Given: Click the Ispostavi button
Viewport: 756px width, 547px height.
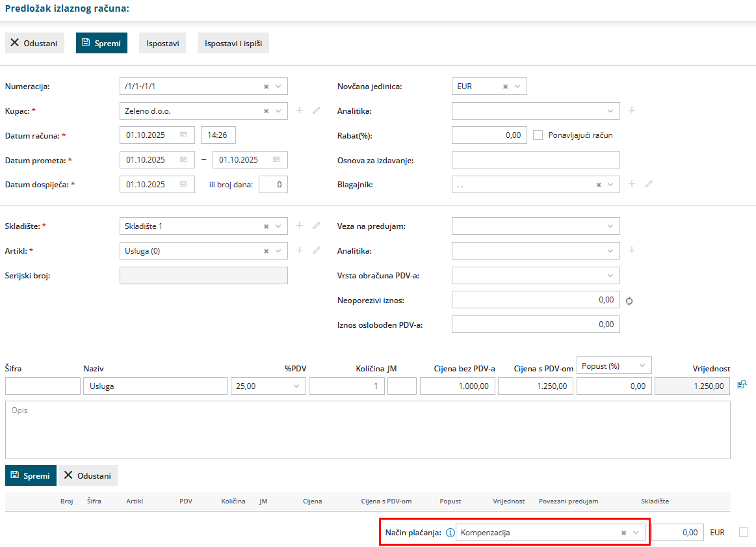Looking at the screenshot, I should click(x=163, y=43).
